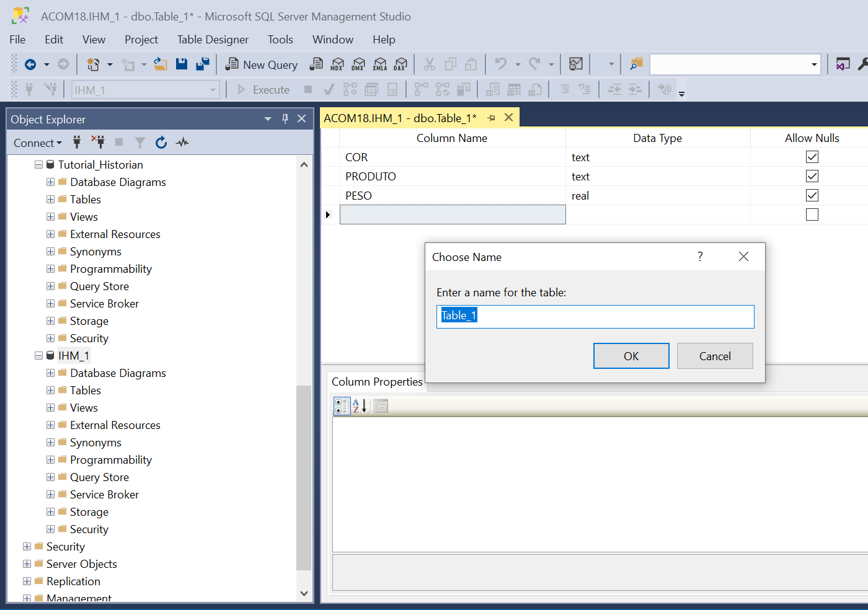Click the table name input field containing Table_1

pyautogui.click(x=595, y=316)
